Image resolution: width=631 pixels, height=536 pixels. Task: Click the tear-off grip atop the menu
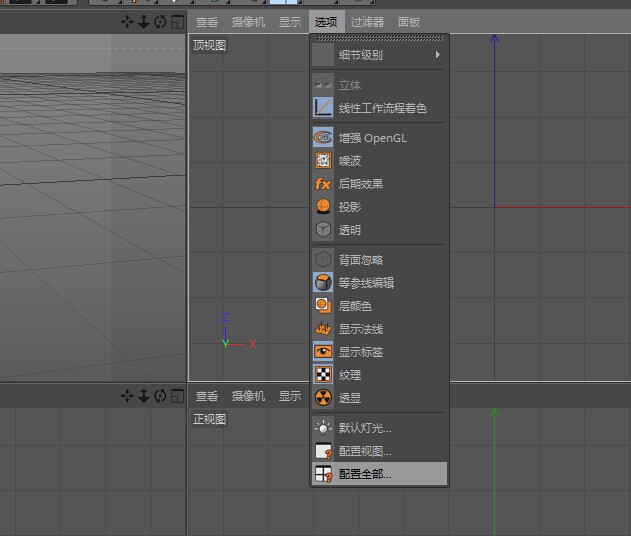click(380, 38)
